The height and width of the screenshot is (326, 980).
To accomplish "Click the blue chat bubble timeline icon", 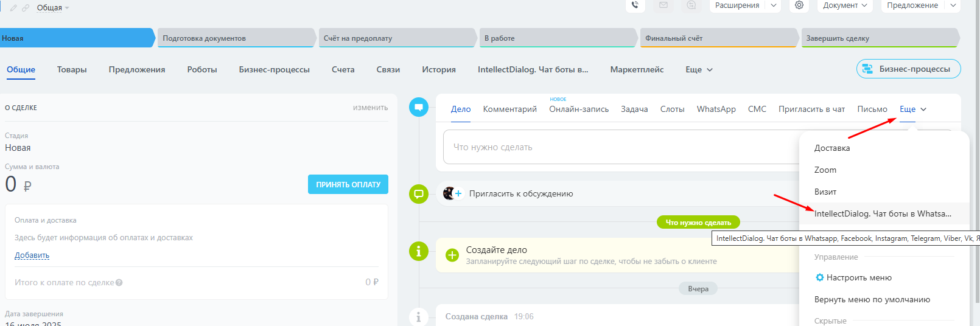I will (x=419, y=108).
